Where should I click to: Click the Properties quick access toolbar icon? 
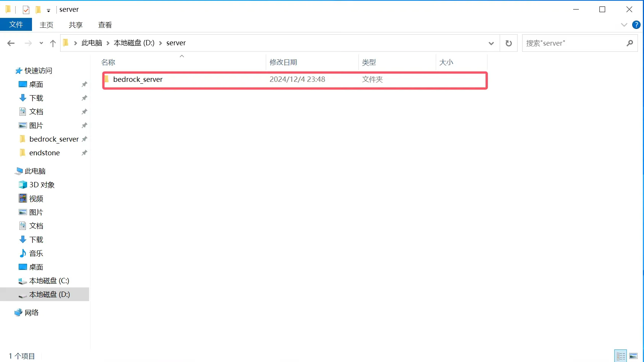pyautogui.click(x=26, y=10)
